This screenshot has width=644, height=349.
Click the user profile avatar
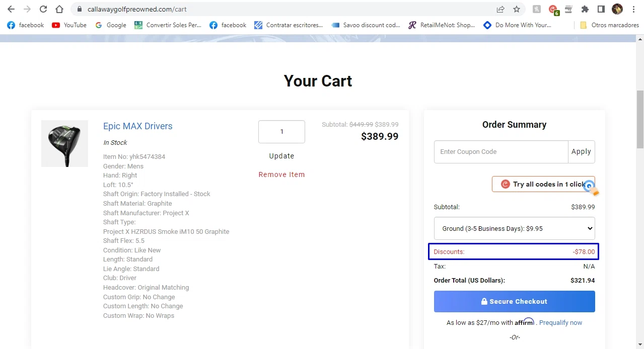617,9
